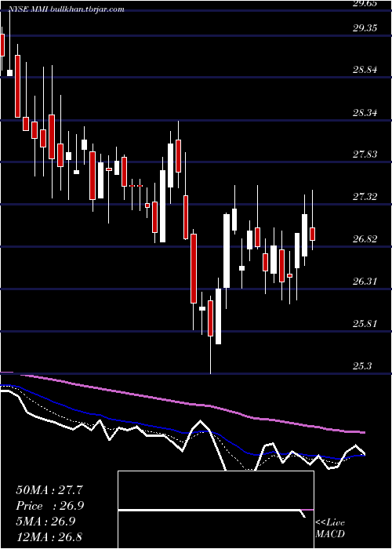Click the 50MA : 27.7 reading

click(x=49, y=490)
